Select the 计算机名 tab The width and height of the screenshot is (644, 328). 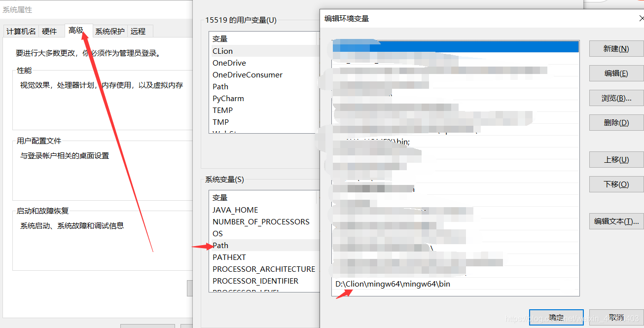click(21, 31)
